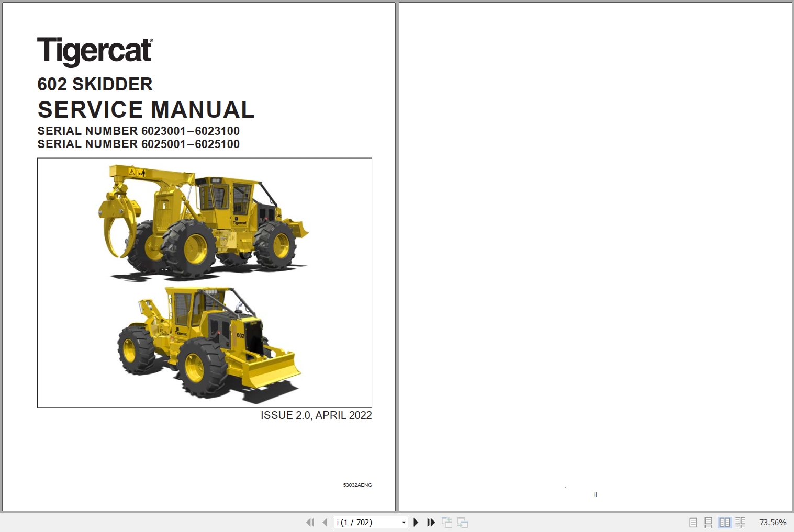
Task: Go forward to the next view
Action: click(x=463, y=522)
